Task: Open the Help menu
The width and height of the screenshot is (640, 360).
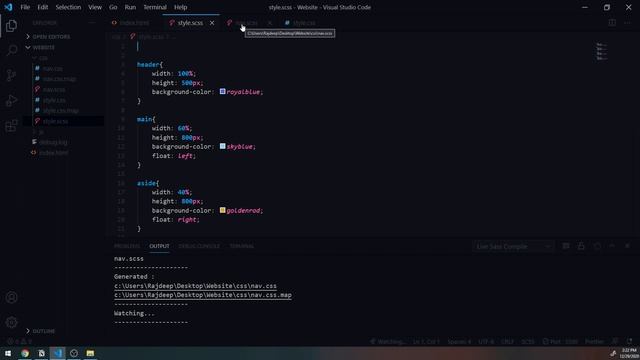Action: [180, 7]
